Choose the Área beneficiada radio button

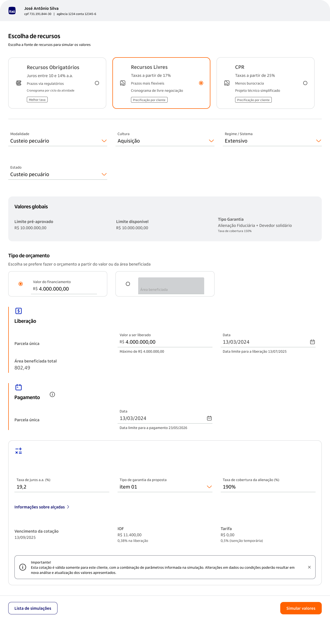128,284
